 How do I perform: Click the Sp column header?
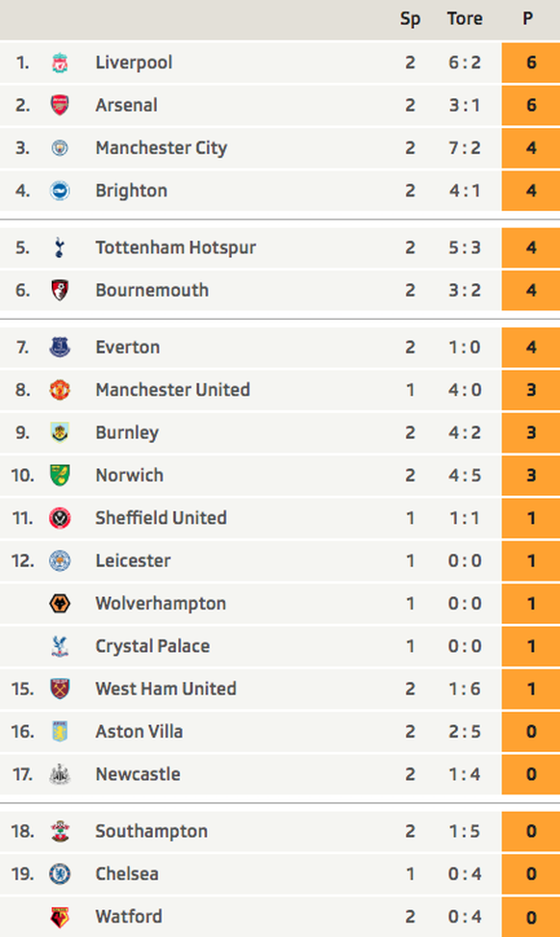click(x=410, y=19)
